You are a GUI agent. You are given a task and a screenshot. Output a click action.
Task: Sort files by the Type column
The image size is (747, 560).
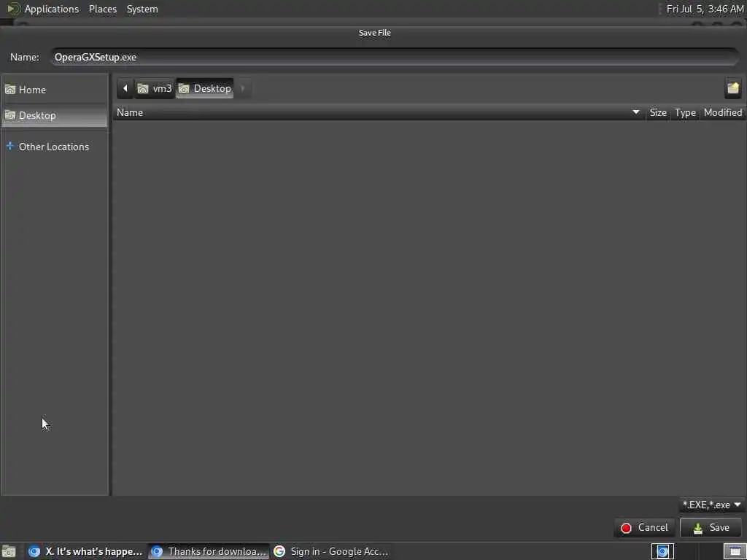685,112
